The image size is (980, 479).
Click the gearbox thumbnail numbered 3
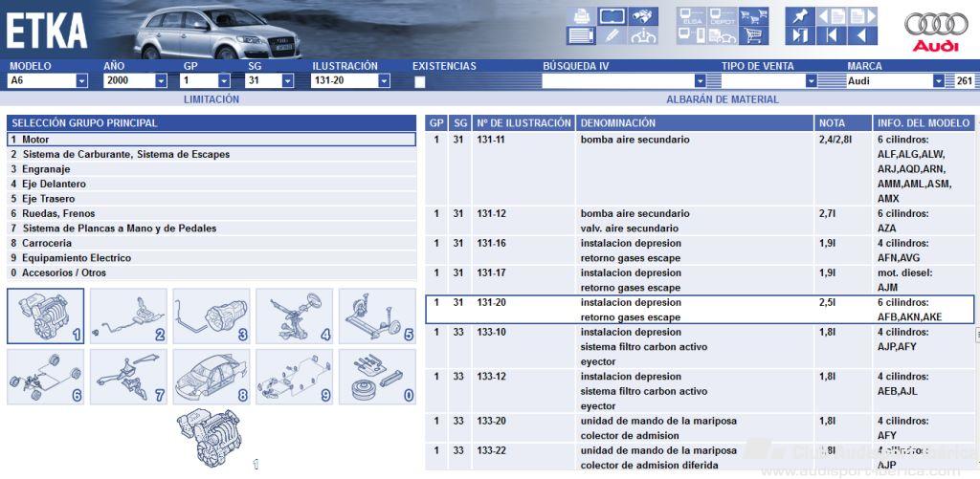pos(212,316)
